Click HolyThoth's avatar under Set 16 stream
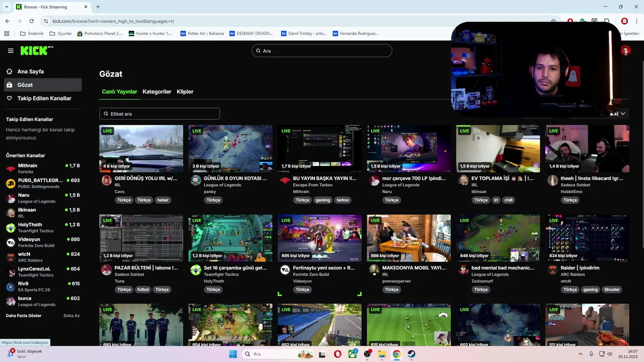The height and width of the screenshot is (362, 644). [196, 270]
